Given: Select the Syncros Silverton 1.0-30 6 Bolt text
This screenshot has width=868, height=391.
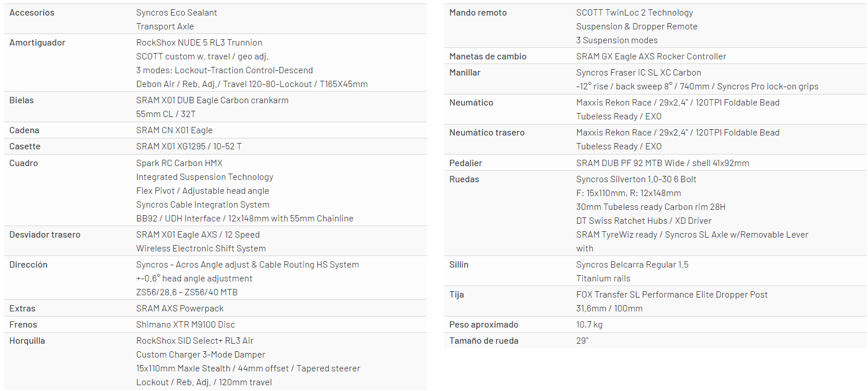Looking at the screenshot, I should pyautogui.click(x=636, y=179).
